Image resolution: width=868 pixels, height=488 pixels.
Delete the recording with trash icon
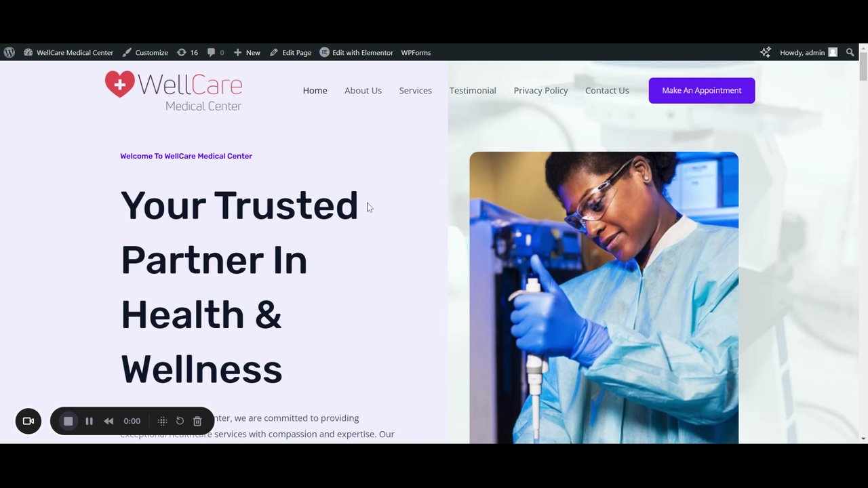[197, 421]
